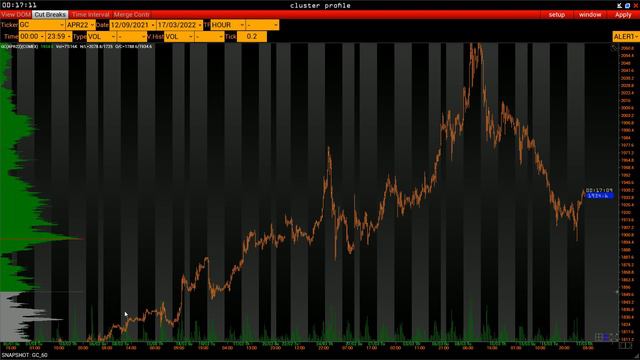640x360 pixels.
Task: Click the blue square icon at chart bottom-right
Action: point(607,337)
